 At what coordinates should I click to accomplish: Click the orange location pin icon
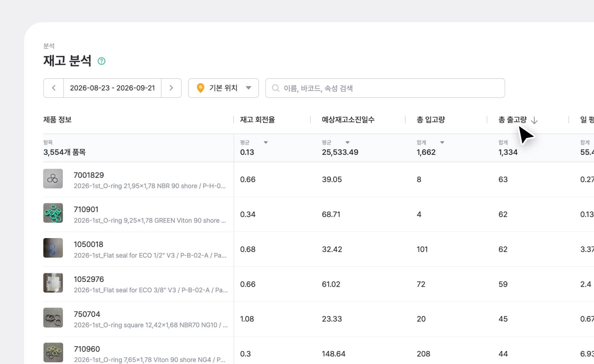click(201, 88)
